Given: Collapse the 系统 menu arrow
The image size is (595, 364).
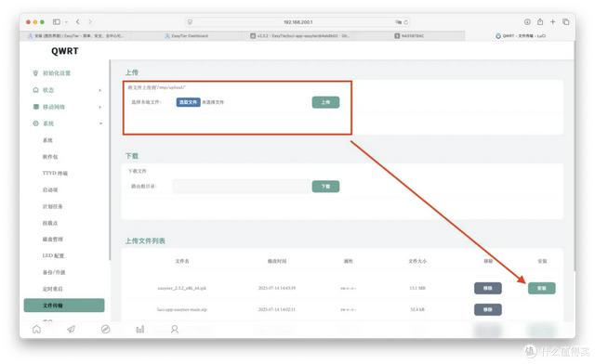Looking at the screenshot, I should click(x=100, y=123).
